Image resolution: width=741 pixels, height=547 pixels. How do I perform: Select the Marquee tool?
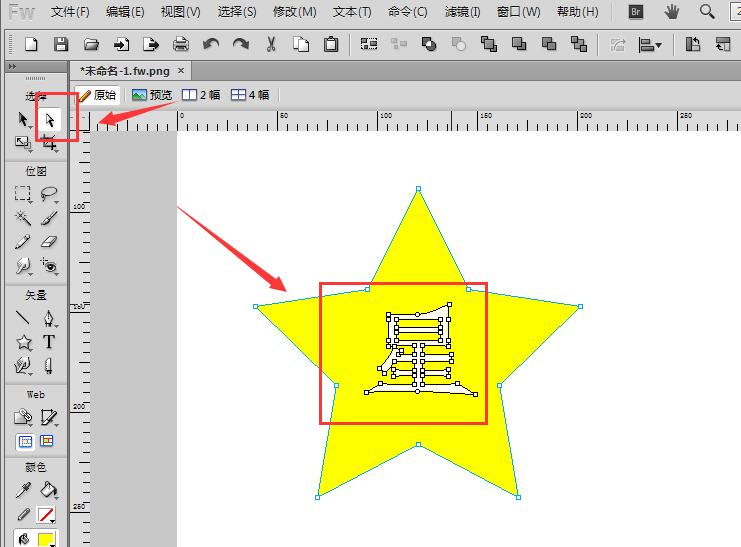[x=23, y=193]
